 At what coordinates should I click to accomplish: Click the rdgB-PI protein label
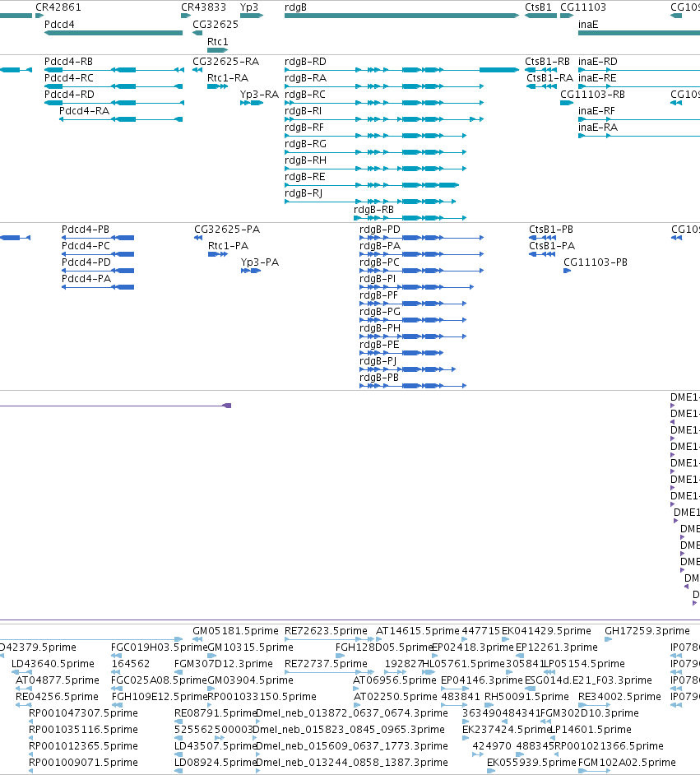point(378,279)
